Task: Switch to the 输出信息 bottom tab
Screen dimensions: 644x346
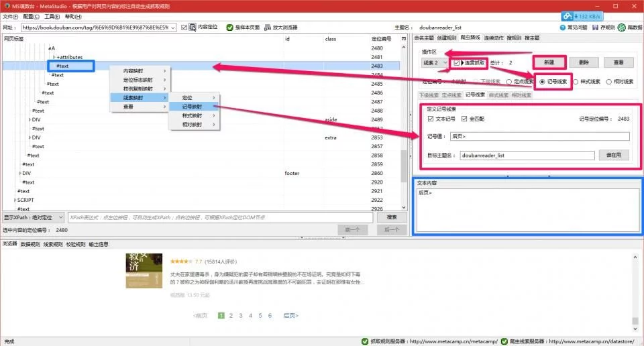Action: 99,244
